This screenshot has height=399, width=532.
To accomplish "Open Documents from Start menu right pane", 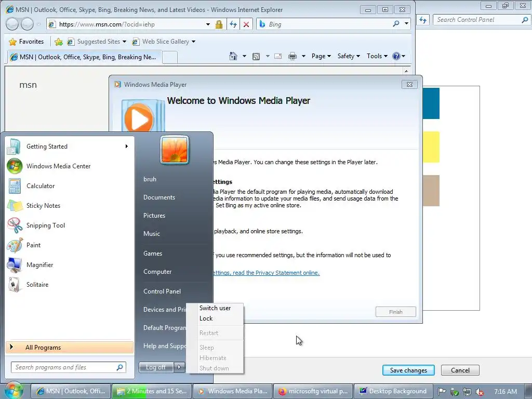I will 159,197.
